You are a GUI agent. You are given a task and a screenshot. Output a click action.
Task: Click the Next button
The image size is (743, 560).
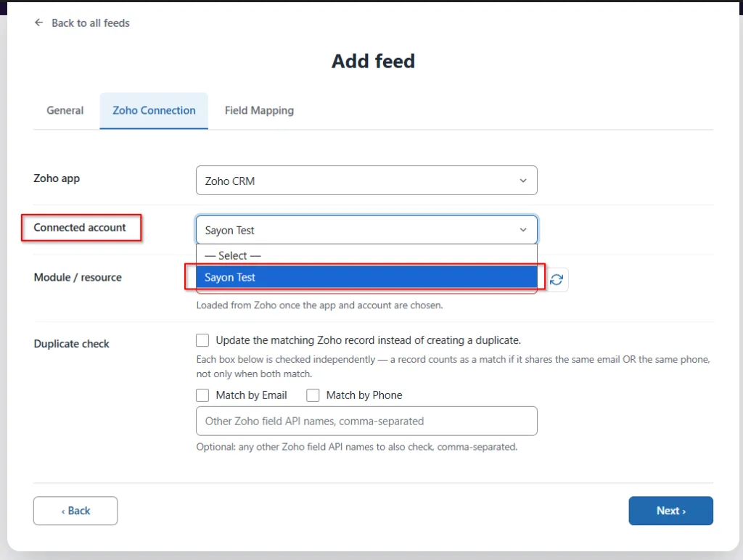click(670, 511)
